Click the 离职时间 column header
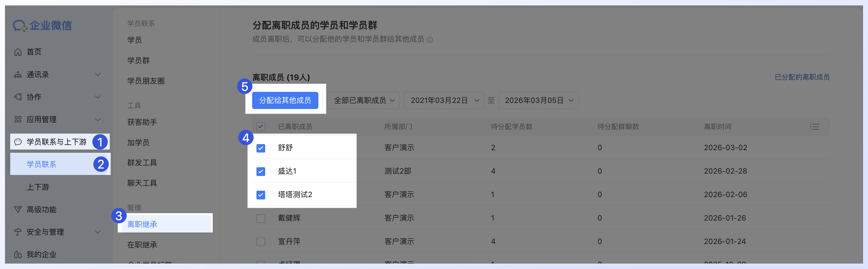868x269 pixels. pos(718,127)
